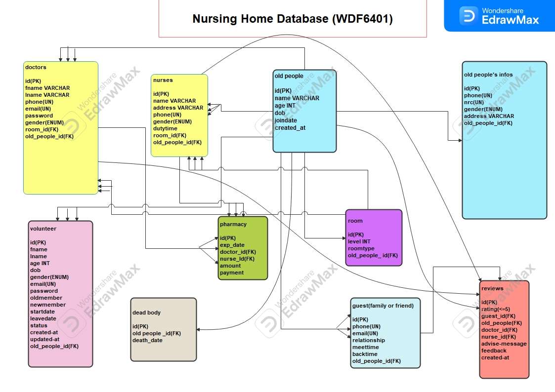555x392 pixels.
Task: Click relationship field in guest table
Action: pyautogui.click(x=369, y=340)
